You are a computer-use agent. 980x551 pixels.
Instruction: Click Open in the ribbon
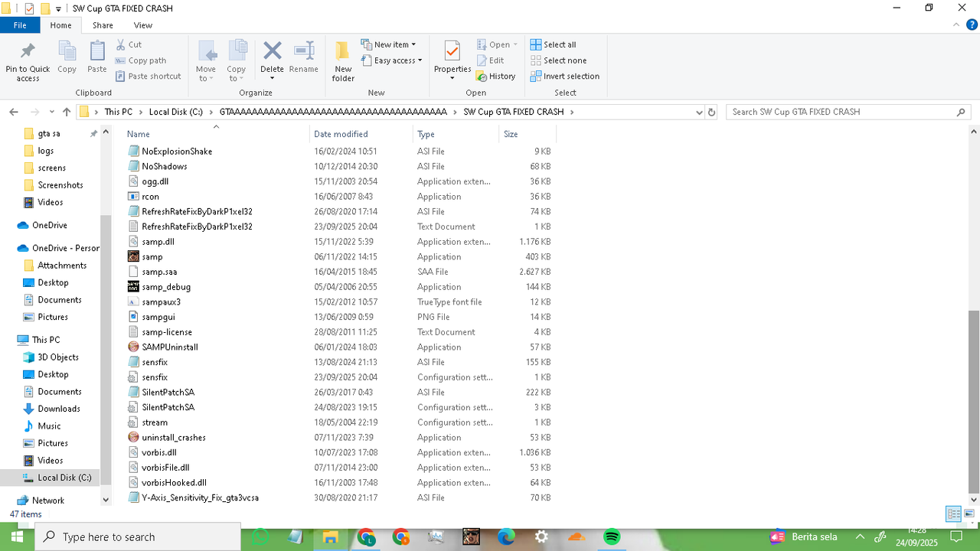(x=497, y=44)
